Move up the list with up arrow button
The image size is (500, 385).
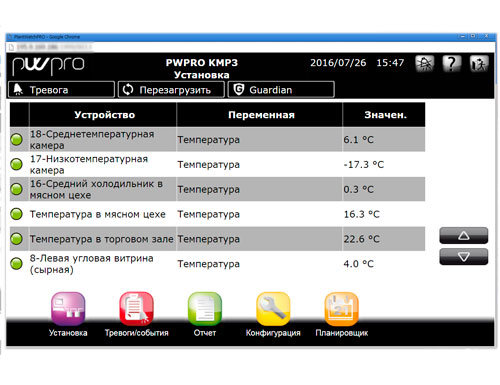click(x=464, y=236)
